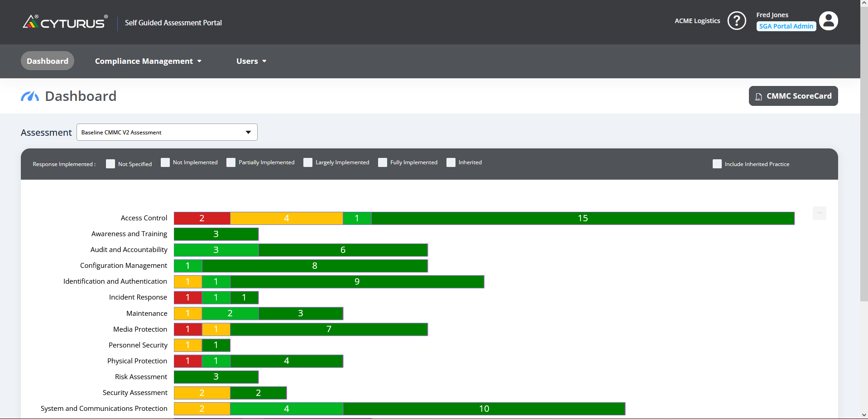Click the user profile avatar icon

coord(829,21)
